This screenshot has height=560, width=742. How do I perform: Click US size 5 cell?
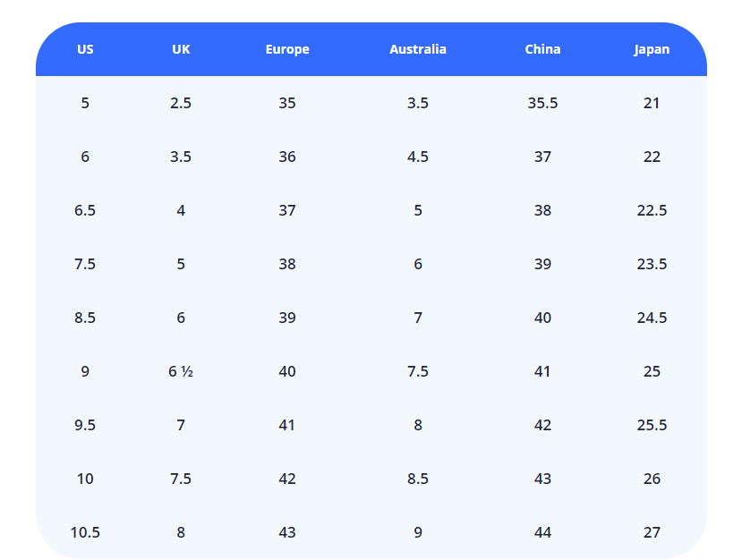pyautogui.click(x=85, y=103)
